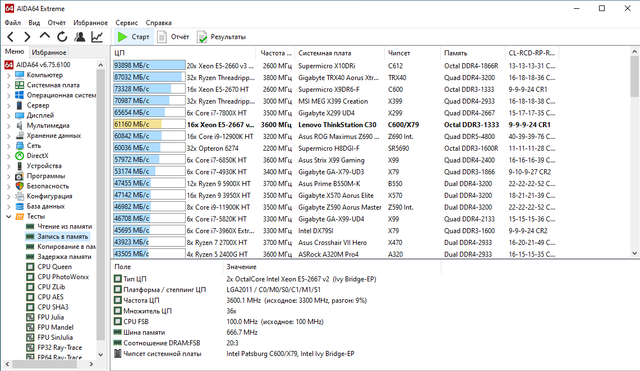This screenshot has height=371, width=640.
Task: Click the Безопасность shield icon
Action: pos(20,186)
